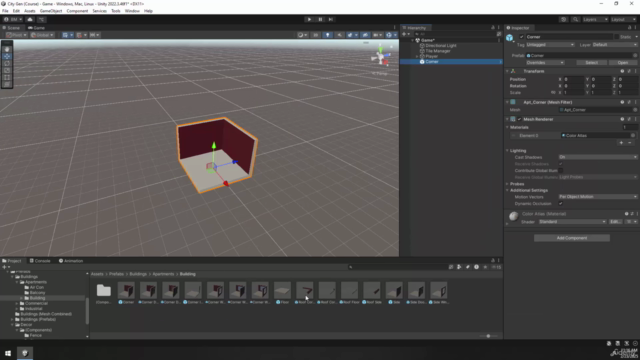Click the Roof Side prefab thumbnail

point(372,290)
